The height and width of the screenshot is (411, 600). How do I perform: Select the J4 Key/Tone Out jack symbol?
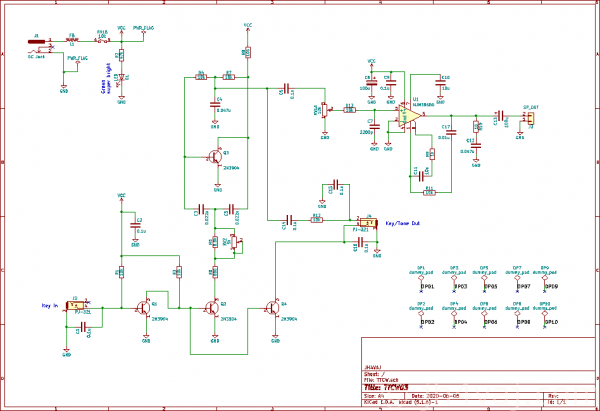tap(365, 221)
